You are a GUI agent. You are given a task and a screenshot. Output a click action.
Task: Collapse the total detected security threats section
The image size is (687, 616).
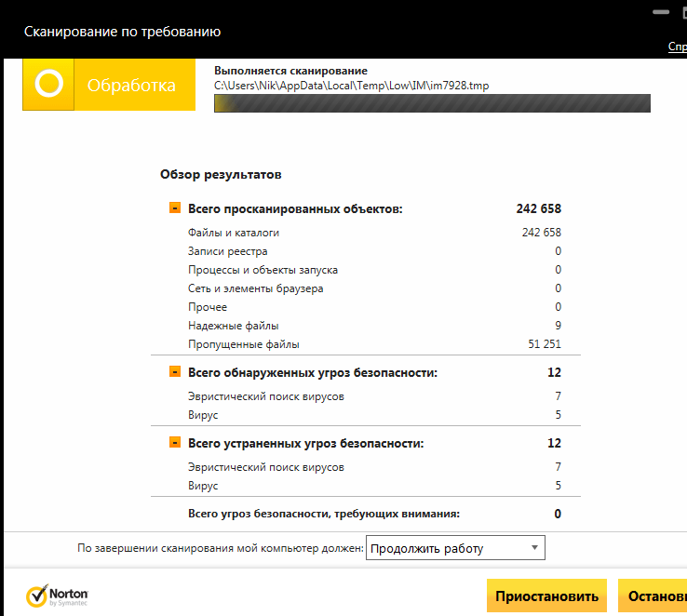tap(175, 371)
